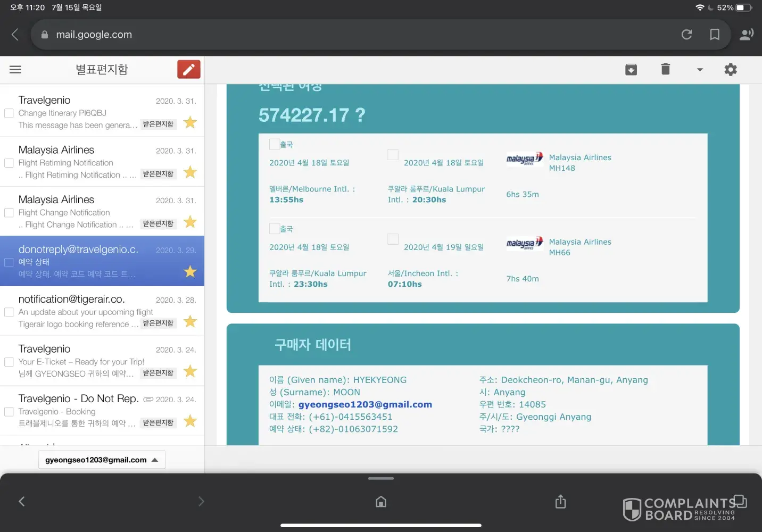
Task: Click departure time 23:30hs from Kuala Lumpur
Action: pos(311,285)
